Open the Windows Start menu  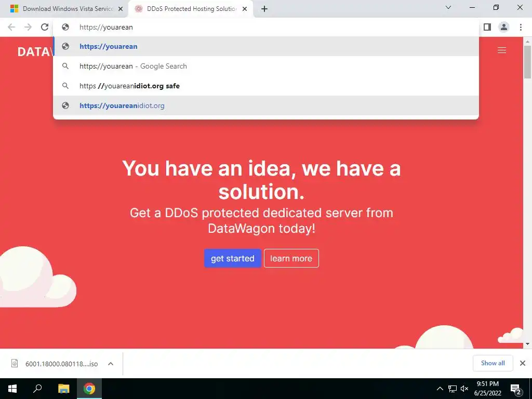pyautogui.click(x=12, y=389)
